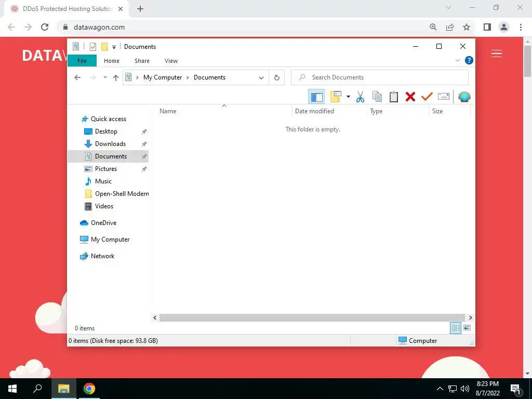Screen dimensions: 532x399
Task: Open the folder options dropdown arrow
Action: point(348,97)
